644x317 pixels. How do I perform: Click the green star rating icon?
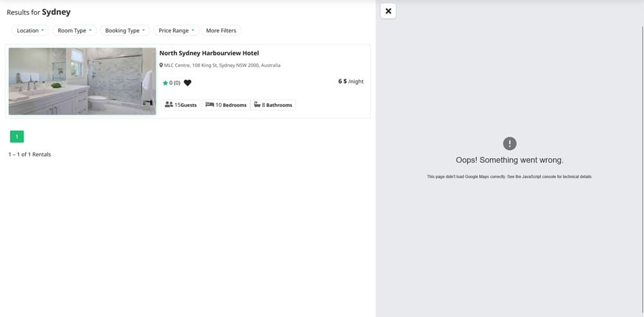(165, 83)
